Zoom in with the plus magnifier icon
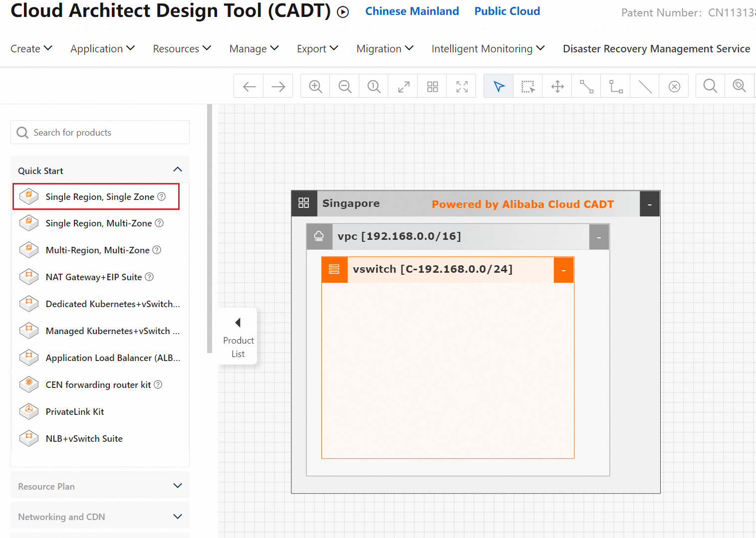This screenshot has width=756, height=538. [x=315, y=86]
